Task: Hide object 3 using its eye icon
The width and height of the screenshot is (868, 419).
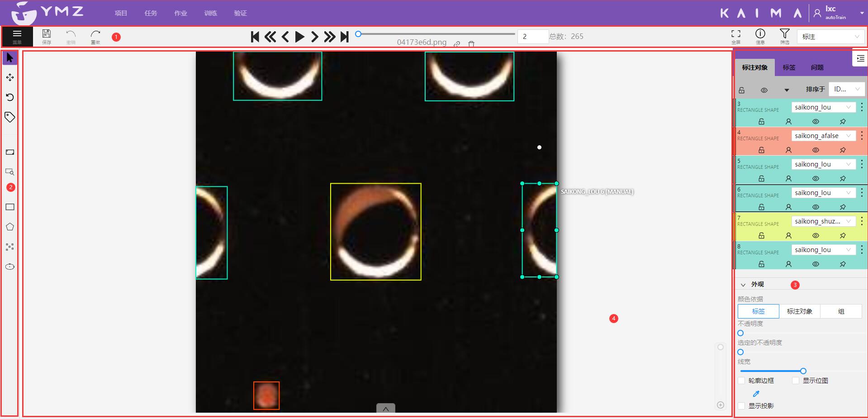Action: 816,122
